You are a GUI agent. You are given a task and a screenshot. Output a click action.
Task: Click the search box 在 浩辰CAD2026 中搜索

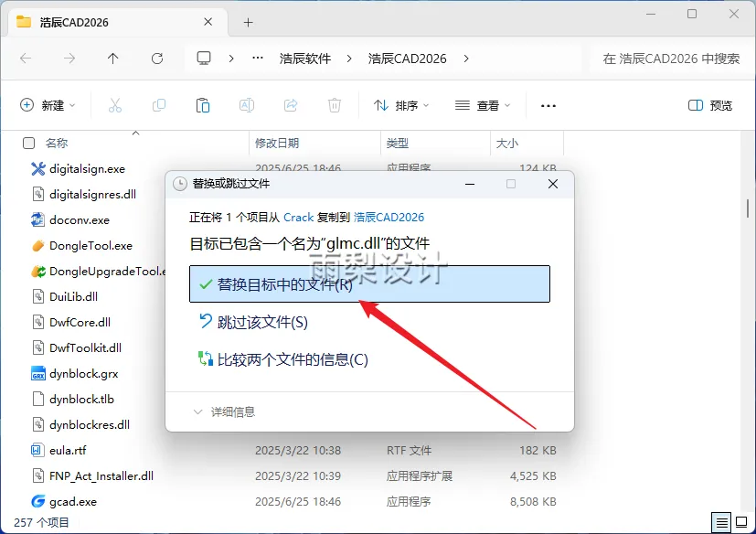(671, 59)
